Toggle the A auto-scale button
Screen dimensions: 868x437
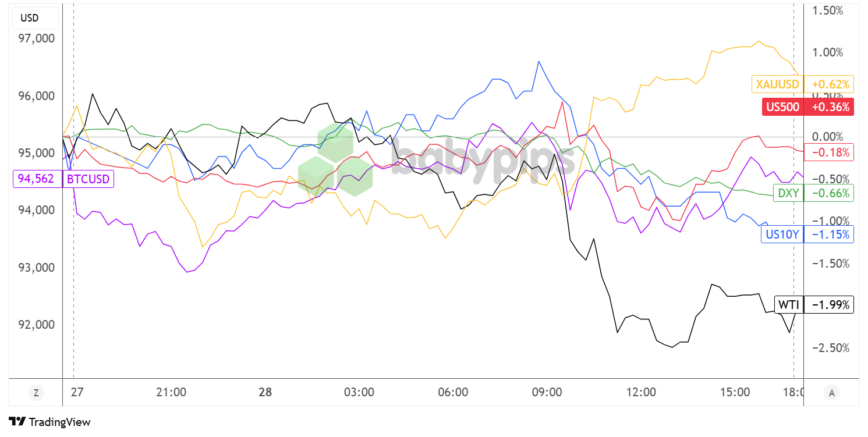pos(831,393)
